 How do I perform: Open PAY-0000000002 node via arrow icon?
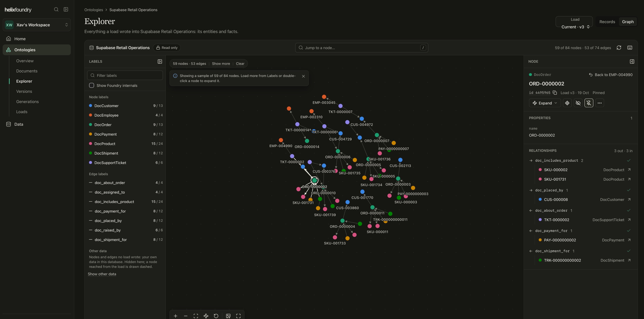pos(629,240)
